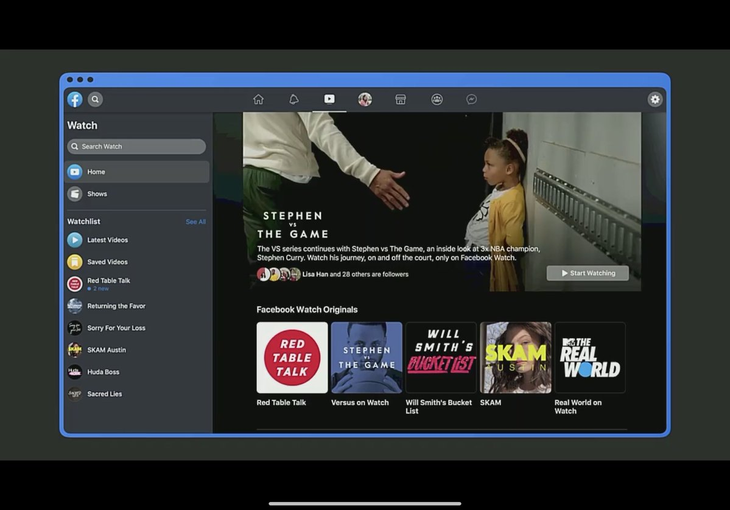Click the Home video icon in sidebar
Viewport: 730px width, 510px height.
click(x=74, y=172)
